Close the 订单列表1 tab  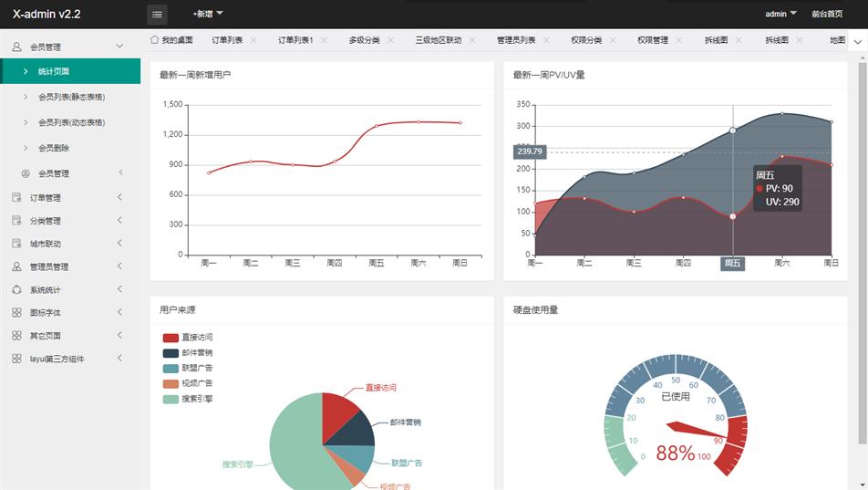pos(324,40)
